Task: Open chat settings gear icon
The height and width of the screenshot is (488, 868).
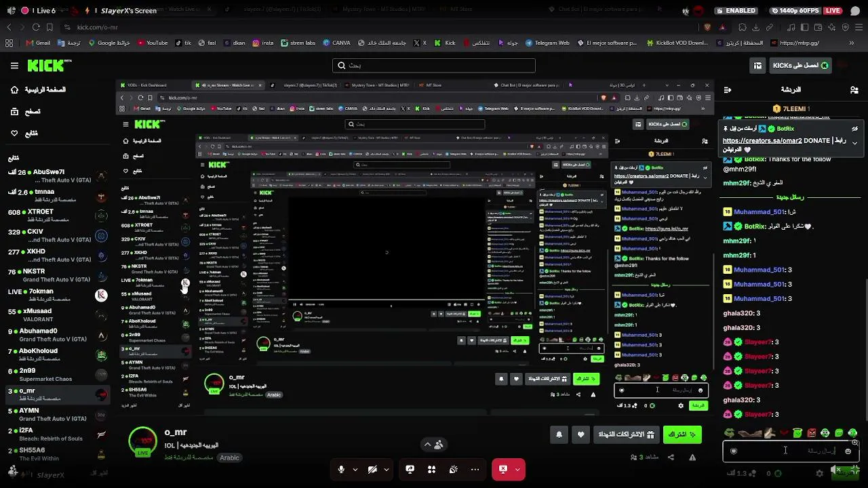Action: (x=819, y=473)
